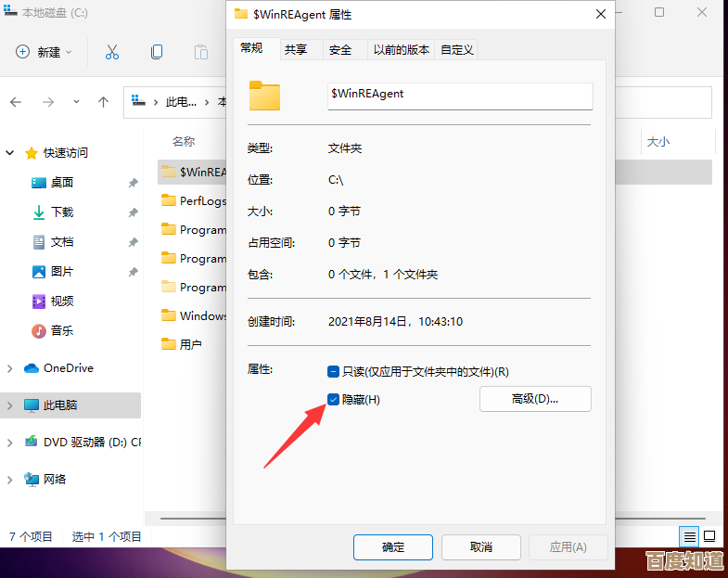Open 下载 in the sidebar

53,212
